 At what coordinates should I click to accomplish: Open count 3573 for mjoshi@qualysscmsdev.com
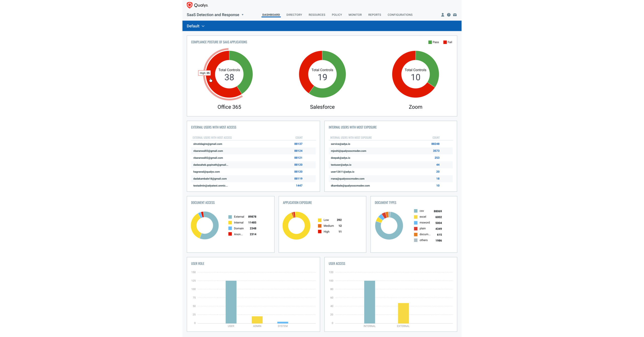(436, 151)
